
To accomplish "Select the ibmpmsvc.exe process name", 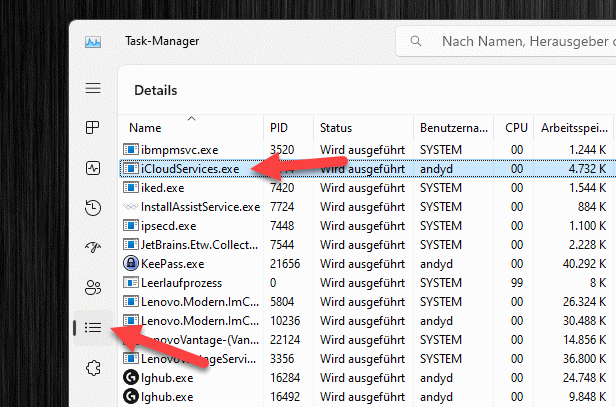I will [x=180, y=150].
